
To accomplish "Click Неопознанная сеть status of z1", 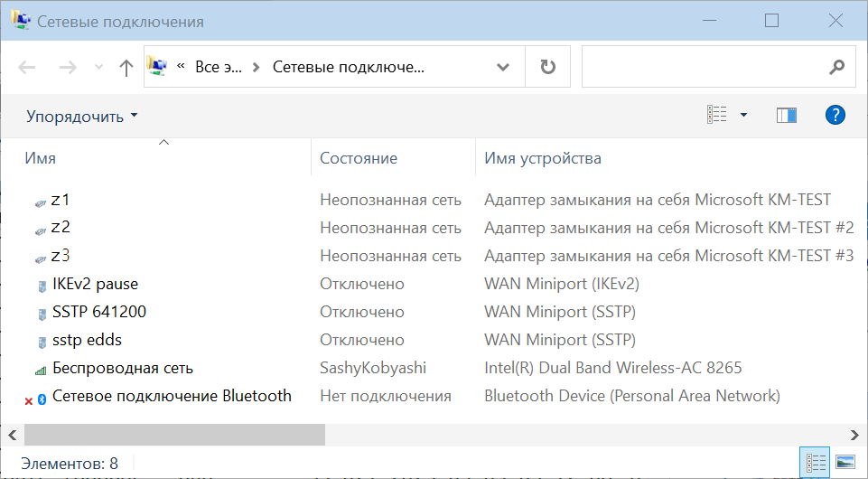I will pyautogui.click(x=390, y=200).
